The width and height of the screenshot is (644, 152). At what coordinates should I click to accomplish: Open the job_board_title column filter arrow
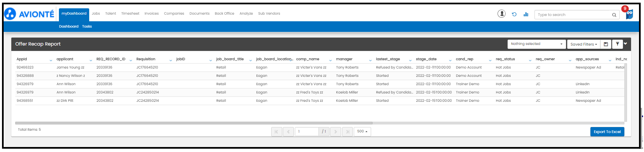251,60
